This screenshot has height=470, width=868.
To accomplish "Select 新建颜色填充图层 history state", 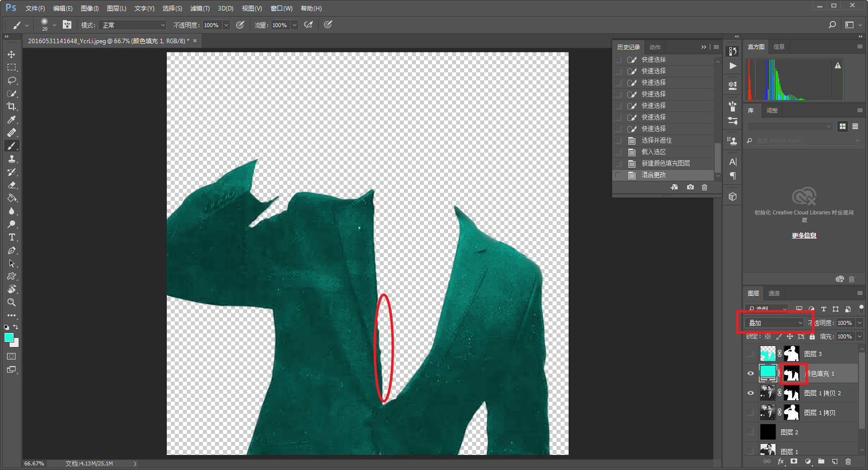I will [x=664, y=163].
